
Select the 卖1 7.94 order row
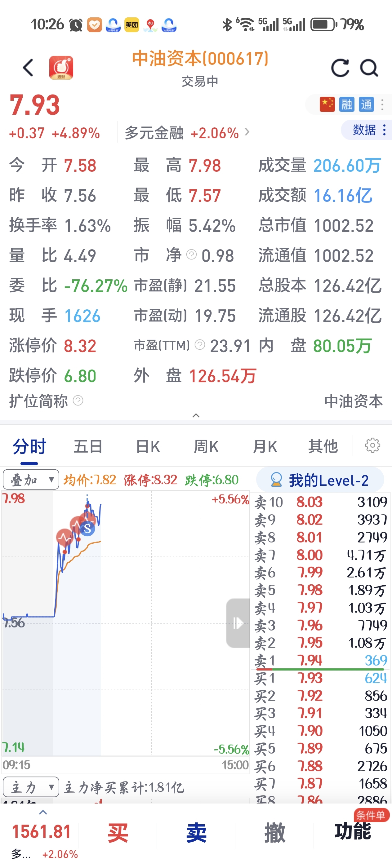pos(321,660)
